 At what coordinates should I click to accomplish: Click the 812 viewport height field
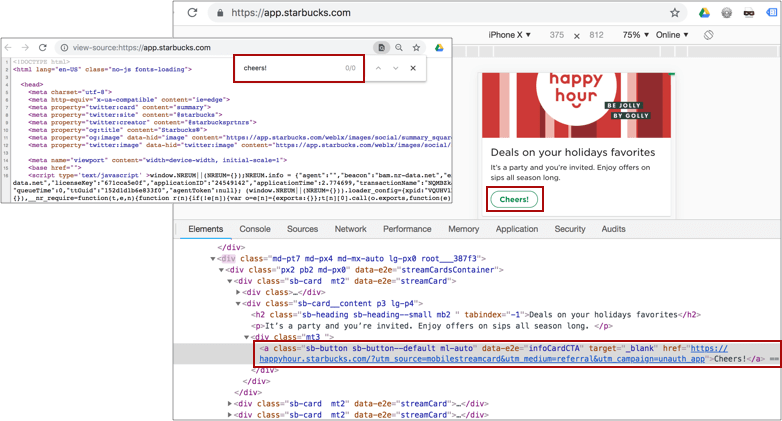[x=596, y=35]
